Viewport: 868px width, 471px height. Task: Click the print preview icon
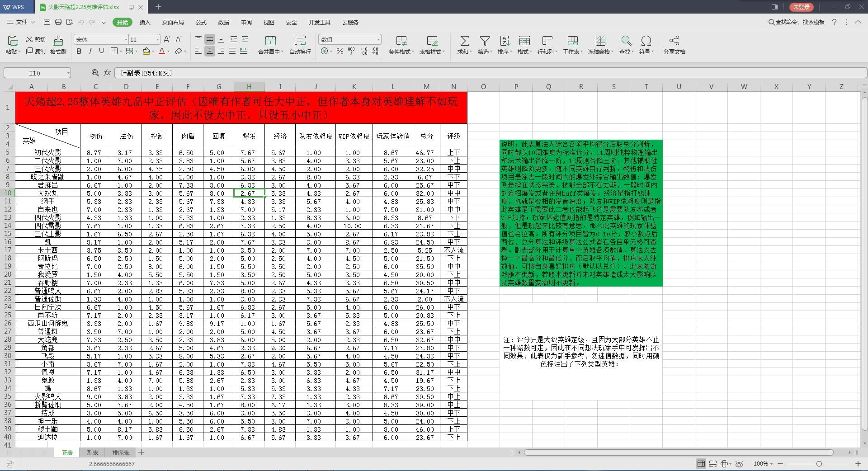tap(70, 22)
